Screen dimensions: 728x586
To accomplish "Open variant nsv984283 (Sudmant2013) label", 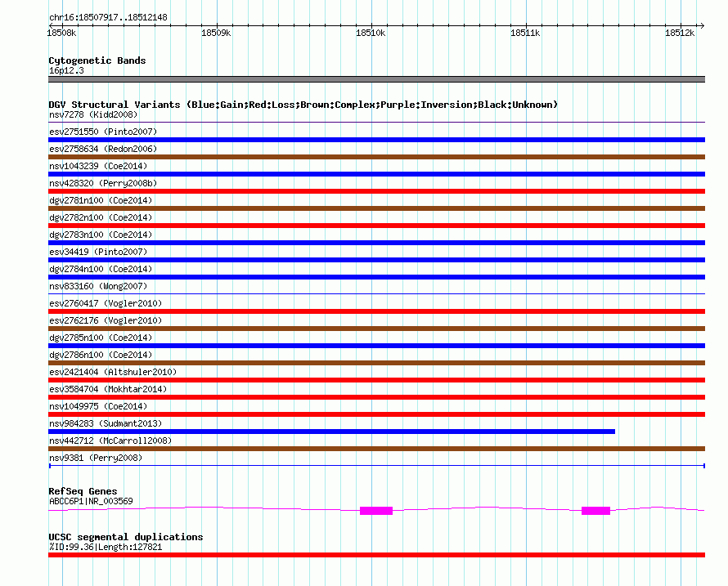I will (106, 423).
